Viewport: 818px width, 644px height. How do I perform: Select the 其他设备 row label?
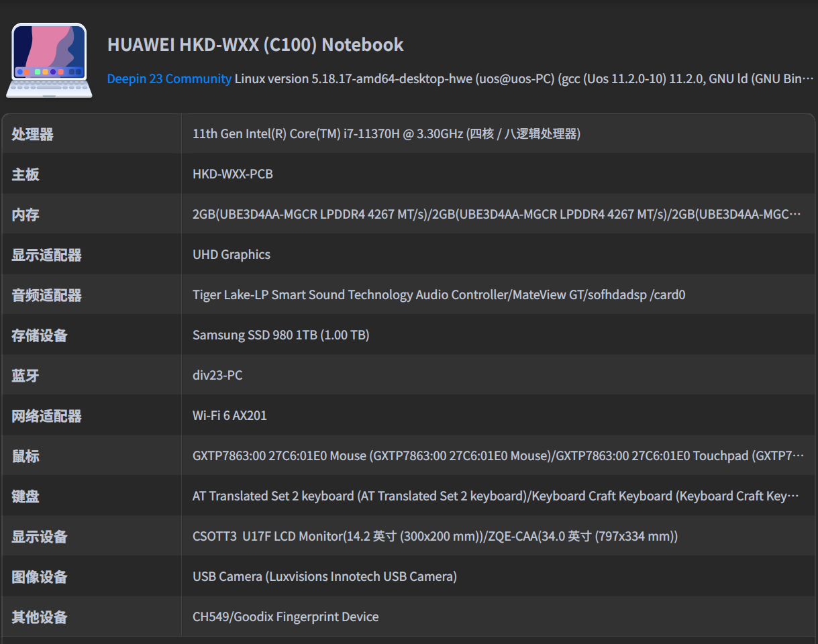point(40,617)
